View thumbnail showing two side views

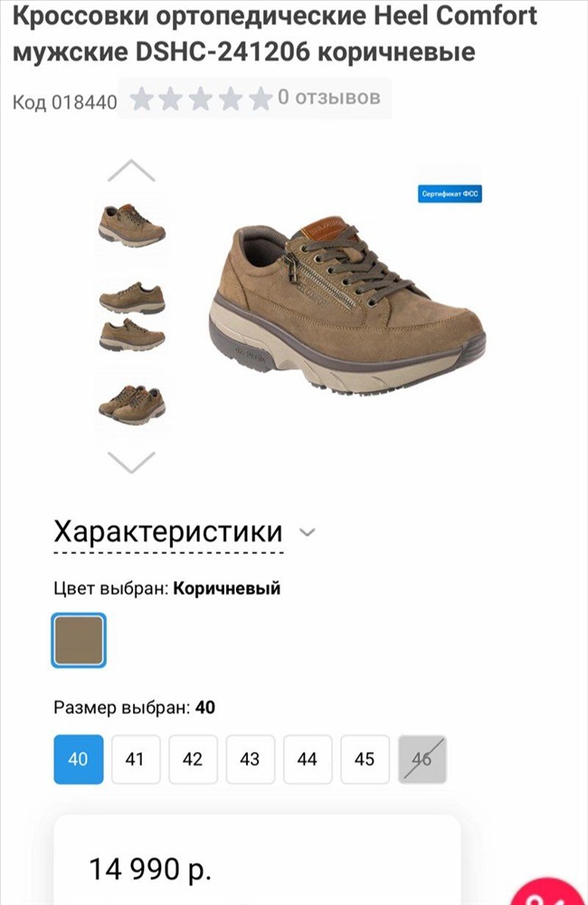(132, 316)
